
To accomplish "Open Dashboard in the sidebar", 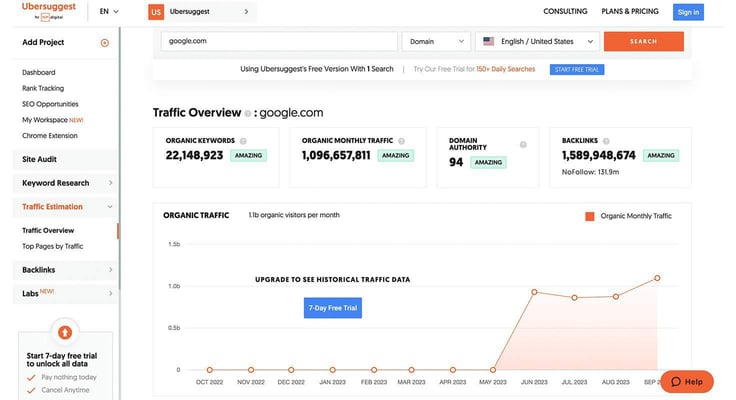I will point(38,72).
